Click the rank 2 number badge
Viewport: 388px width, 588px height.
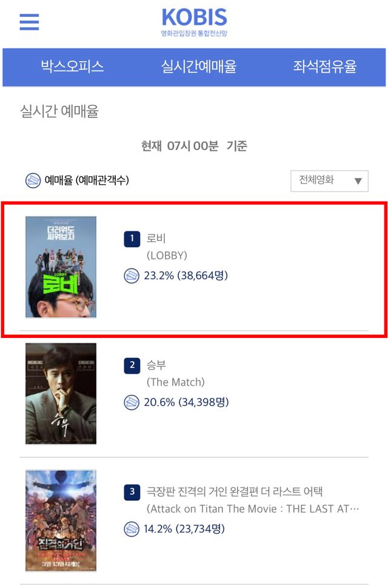click(x=132, y=365)
